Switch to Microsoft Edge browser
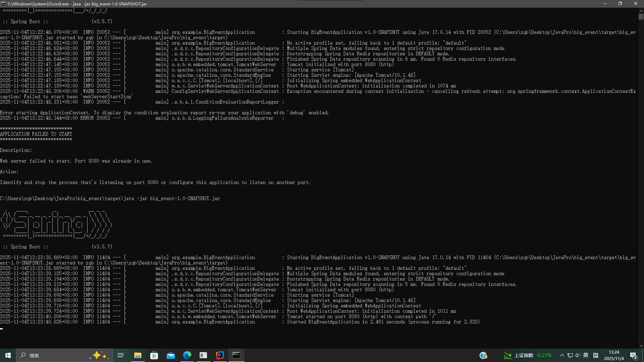 pyautogui.click(x=187, y=355)
